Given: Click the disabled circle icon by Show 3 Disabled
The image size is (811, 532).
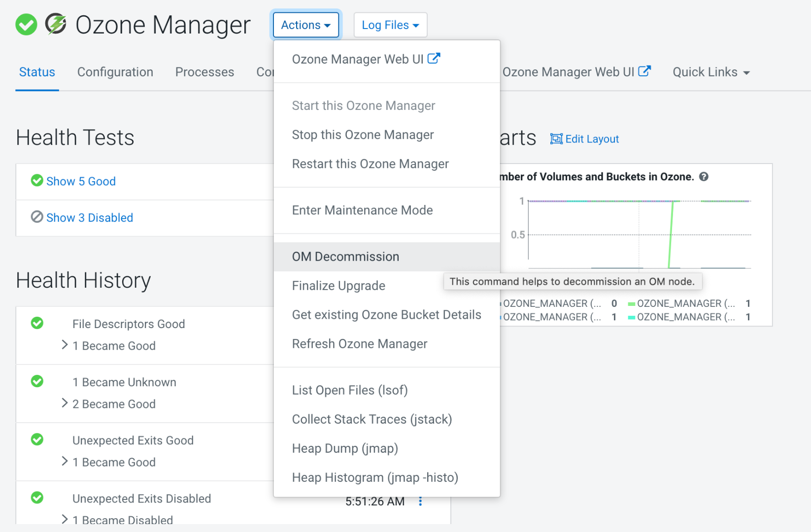Looking at the screenshot, I should [x=37, y=217].
